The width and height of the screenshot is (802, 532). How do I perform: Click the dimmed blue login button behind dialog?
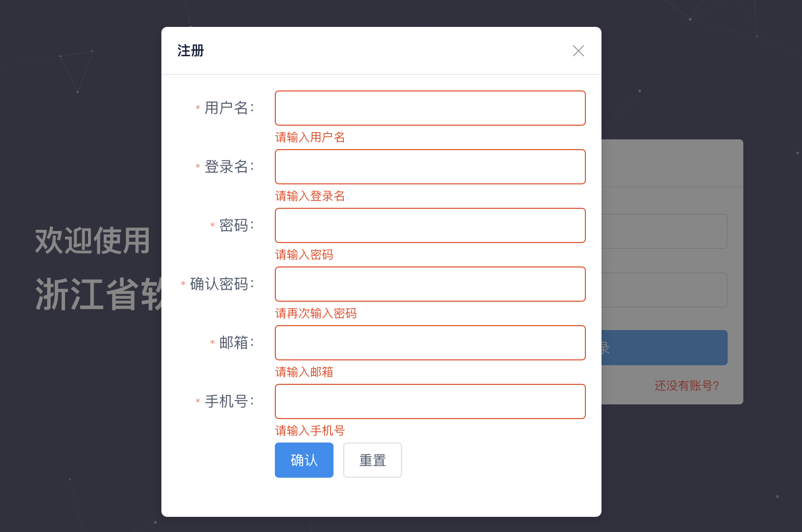[x=664, y=348]
